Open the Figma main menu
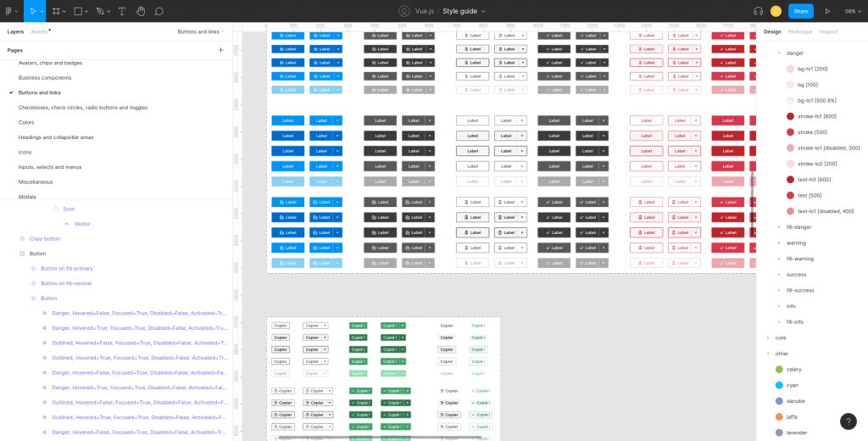The width and height of the screenshot is (868, 441). coord(10,11)
